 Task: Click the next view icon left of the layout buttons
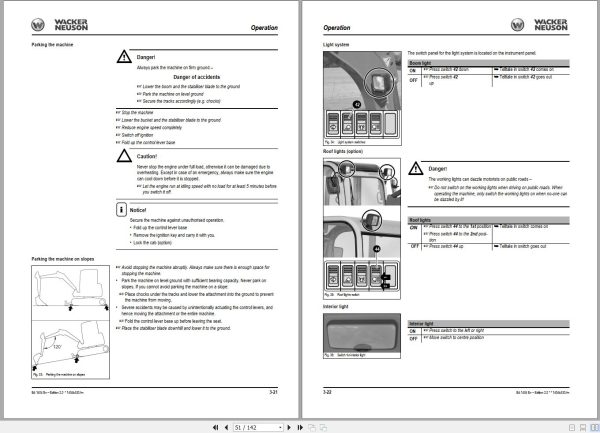pos(323,428)
